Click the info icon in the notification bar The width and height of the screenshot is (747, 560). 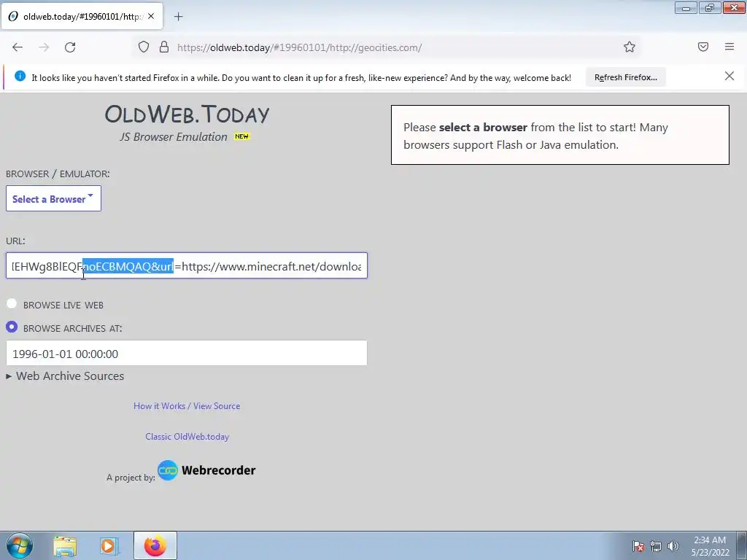[x=20, y=76]
